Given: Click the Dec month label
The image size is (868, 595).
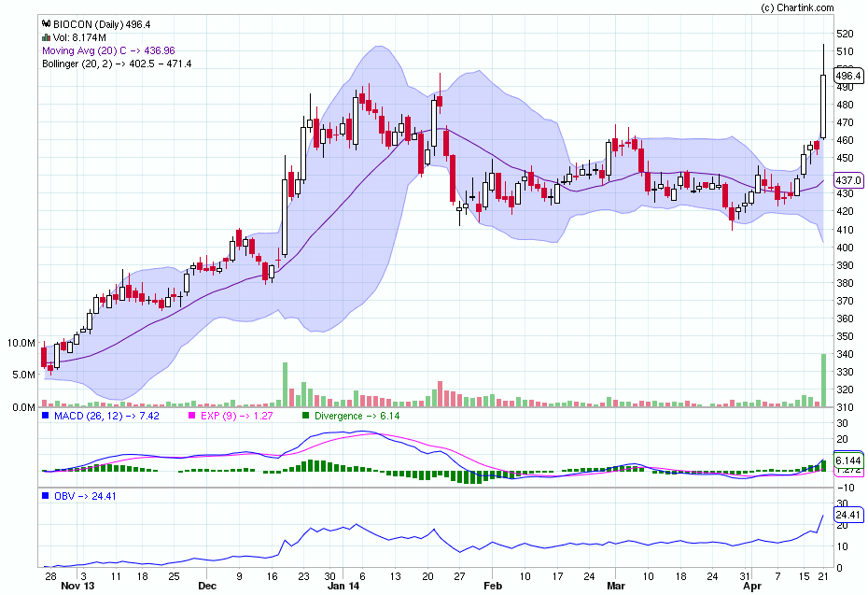Looking at the screenshot, I should point(207,587).
